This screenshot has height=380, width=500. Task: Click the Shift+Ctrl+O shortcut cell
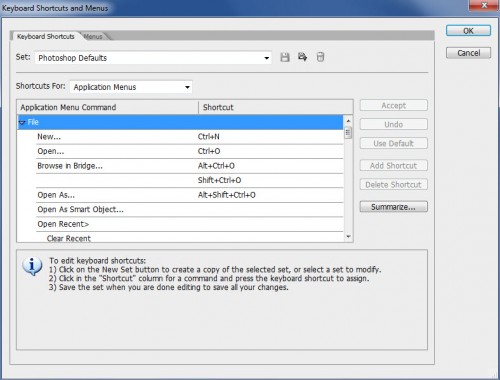tap(219, 180)
